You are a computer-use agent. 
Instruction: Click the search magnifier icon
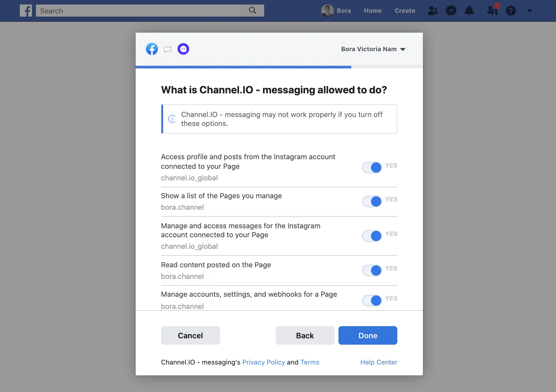click(x=252, y=11)
